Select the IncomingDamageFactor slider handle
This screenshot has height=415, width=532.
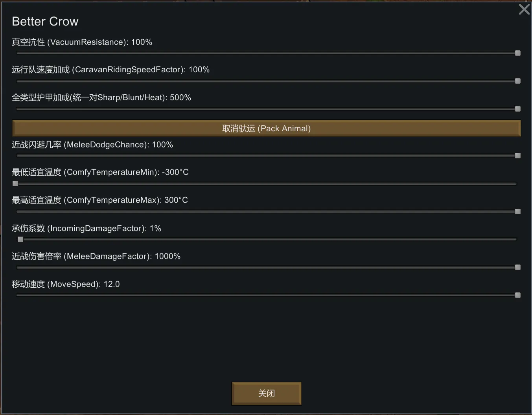tap(20, 239)
